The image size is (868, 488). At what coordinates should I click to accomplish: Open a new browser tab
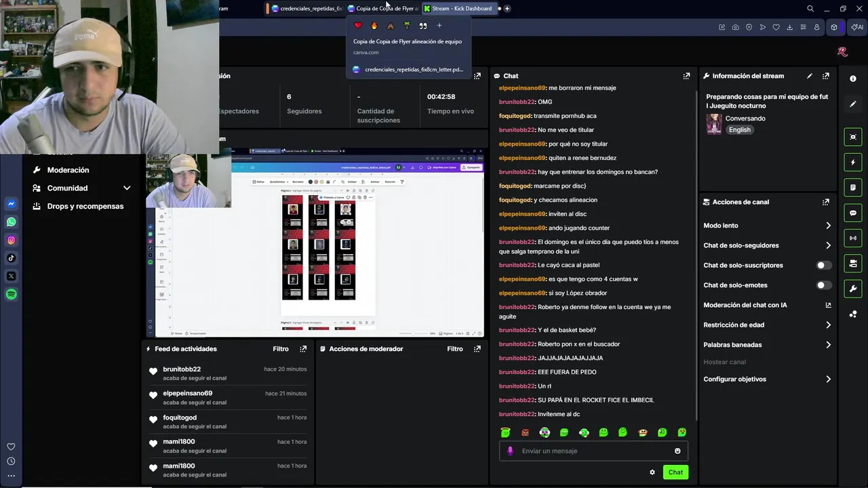pos(507,9)
